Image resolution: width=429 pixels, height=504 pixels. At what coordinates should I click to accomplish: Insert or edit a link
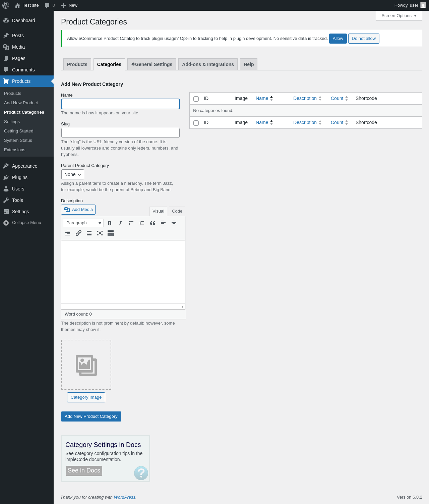click(78, 233)
